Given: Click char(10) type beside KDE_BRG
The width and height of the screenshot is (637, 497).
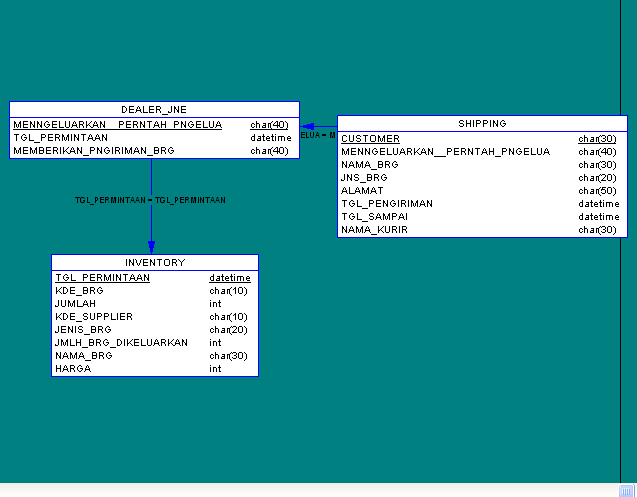Looking at the screenshot, I should point(228,291).
